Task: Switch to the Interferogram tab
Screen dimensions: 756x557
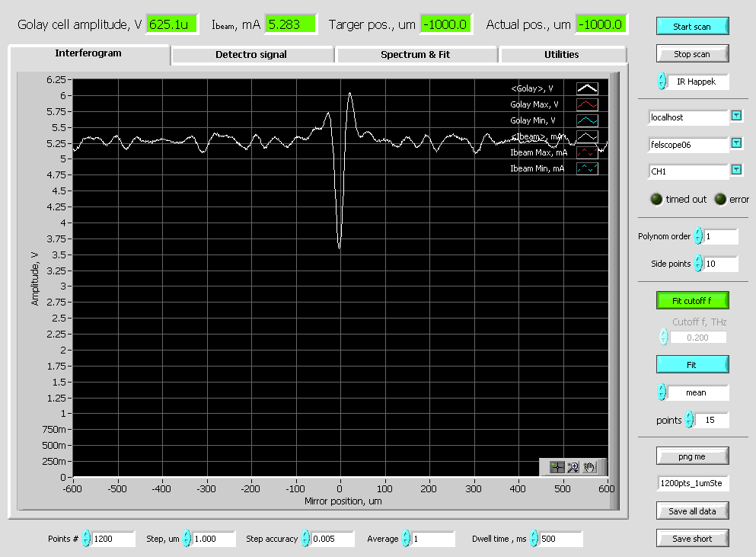Action: (x=89, y=53)
